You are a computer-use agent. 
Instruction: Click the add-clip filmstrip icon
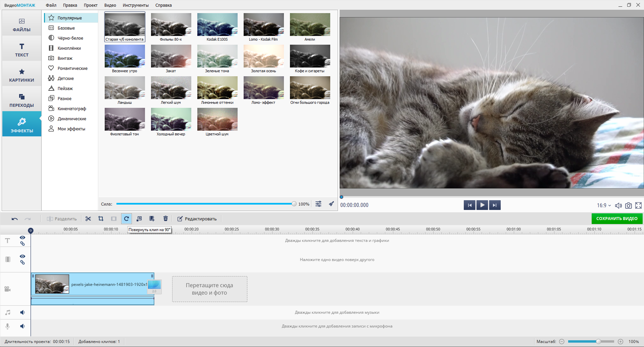click(152, 219)
